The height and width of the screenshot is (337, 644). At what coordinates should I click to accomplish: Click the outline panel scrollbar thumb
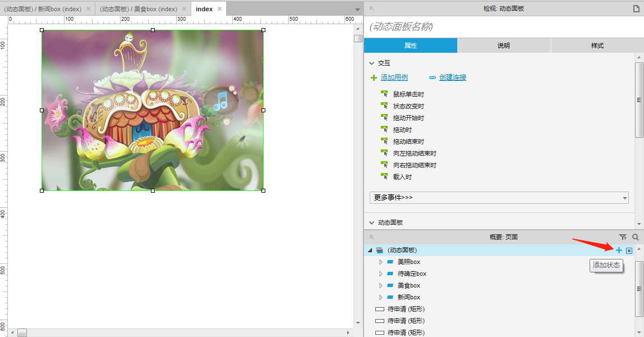(x=638, y=289)
